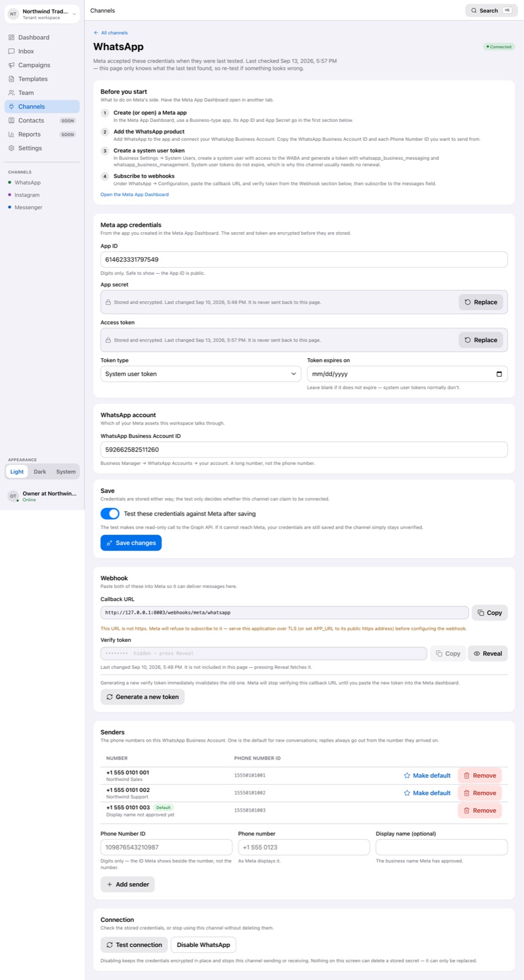
Task: Click the refresh icon on Generate a new token
Action: 110,697
